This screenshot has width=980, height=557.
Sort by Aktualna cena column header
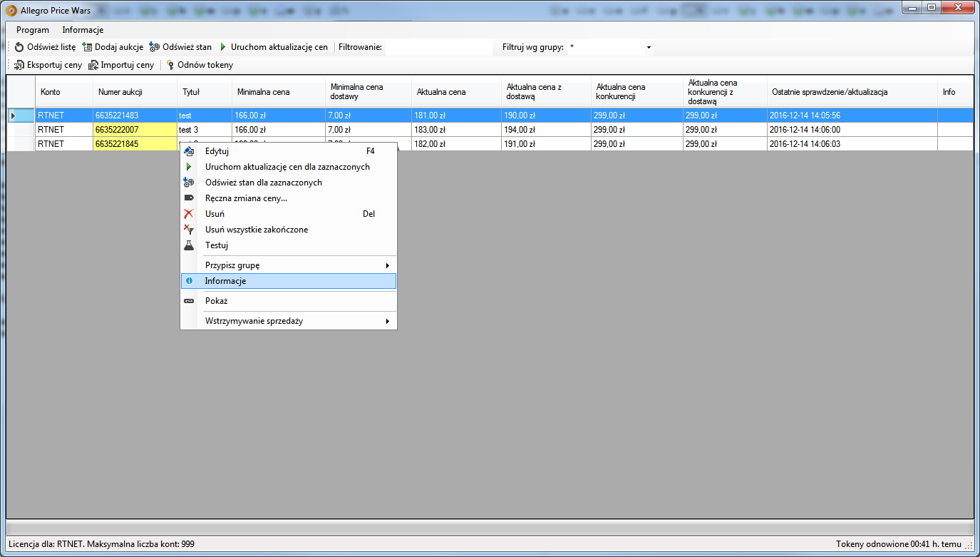point(456,92)
